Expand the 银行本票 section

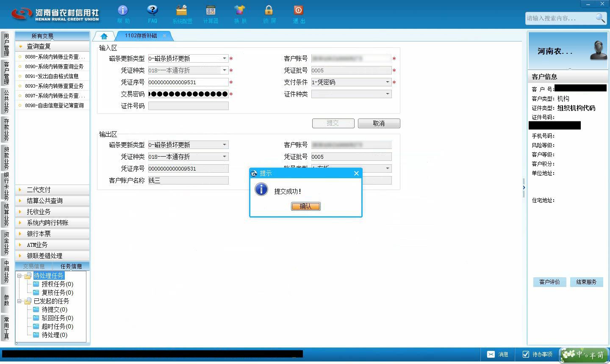(x=53, y=234)
